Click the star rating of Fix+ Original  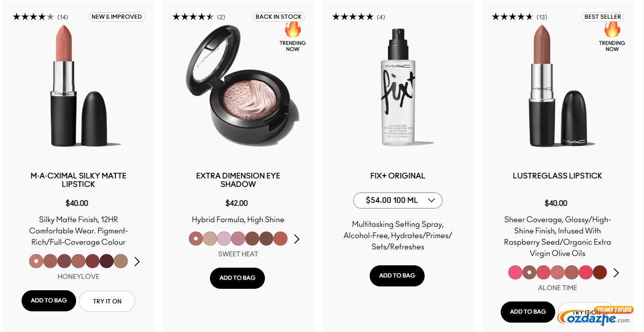(x=352, y=17)
